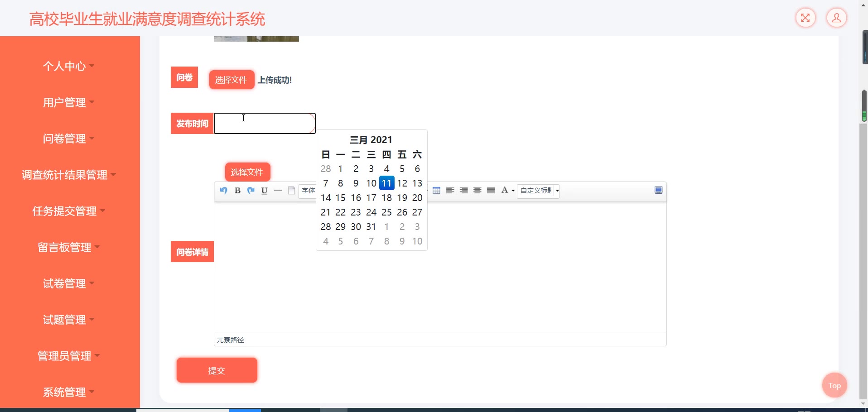Expand the 个人中心 sidebar menu
Image resolution: width=868 pixels, height=412 pixels.
coord(69,66)
